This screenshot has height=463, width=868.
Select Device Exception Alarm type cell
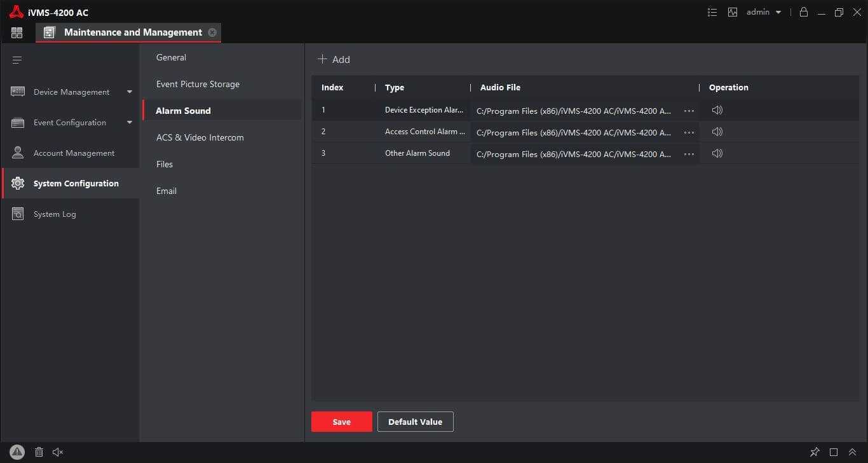pyautogui.click(x=424, y=110)
